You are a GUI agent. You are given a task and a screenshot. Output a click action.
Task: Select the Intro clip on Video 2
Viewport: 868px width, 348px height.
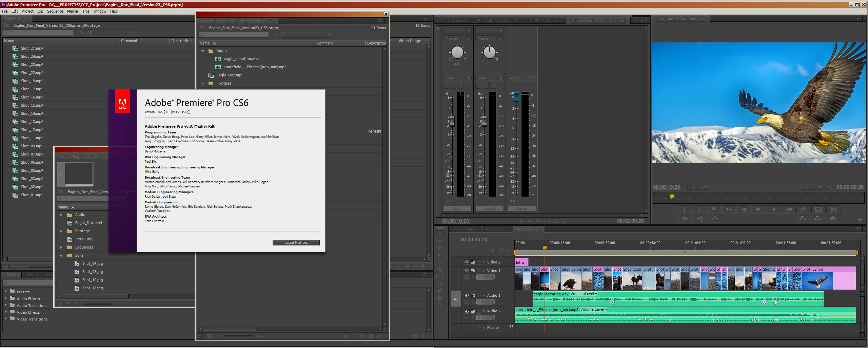(521, 262)
